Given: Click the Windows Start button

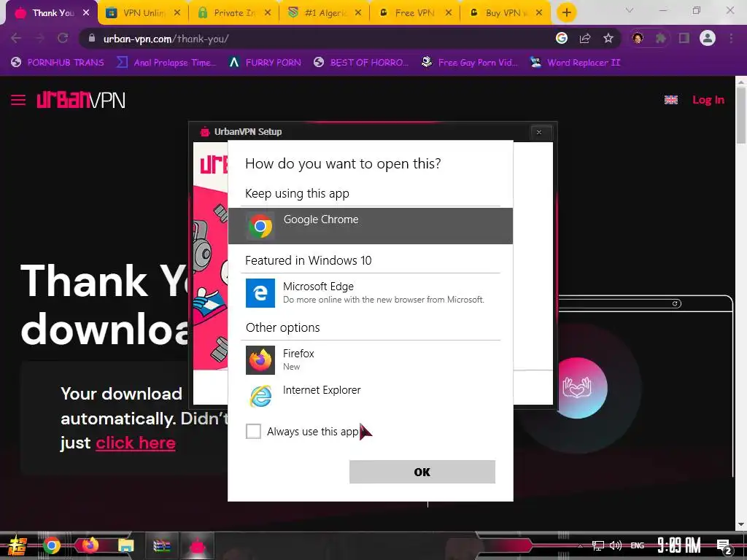Looking at the screenshot, I should pos(17,546).
